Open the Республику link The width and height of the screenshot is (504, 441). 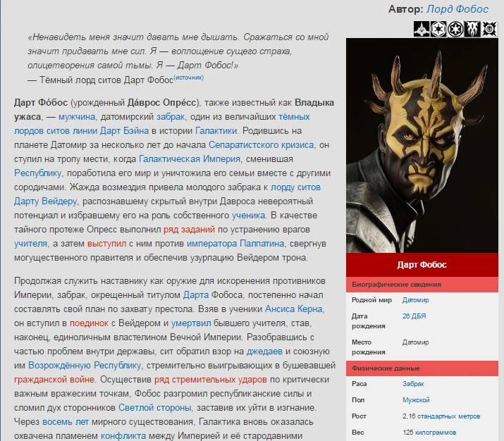point(38,173)
